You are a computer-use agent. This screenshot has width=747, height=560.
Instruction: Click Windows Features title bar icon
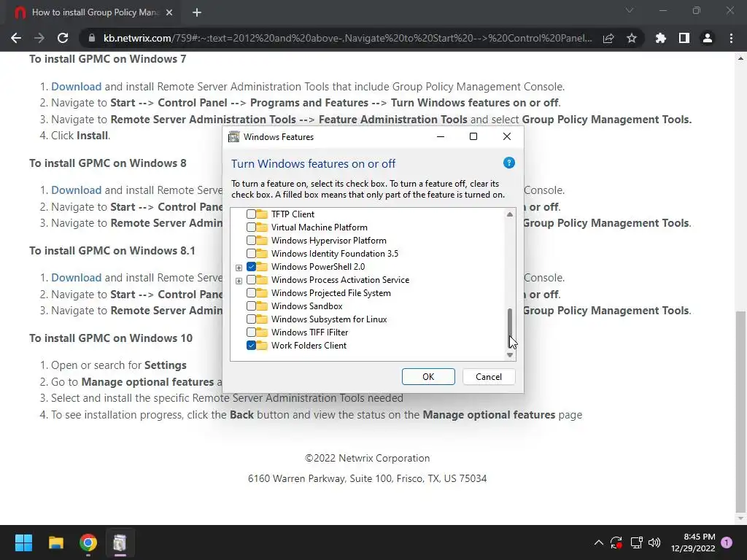[x=233, y=137]
